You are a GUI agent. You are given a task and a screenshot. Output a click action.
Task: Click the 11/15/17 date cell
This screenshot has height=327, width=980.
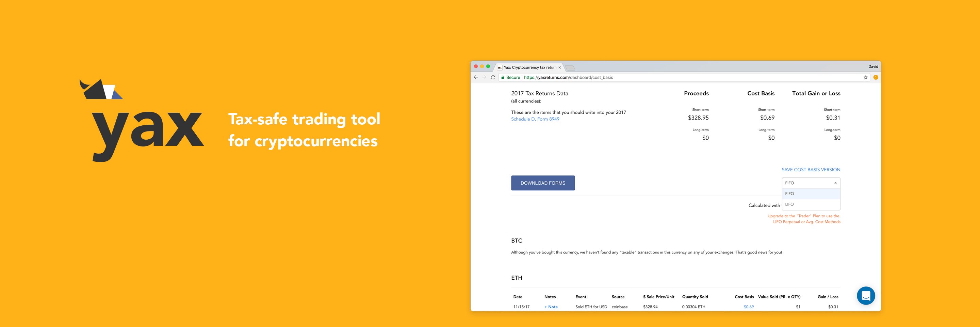(521, 307)
